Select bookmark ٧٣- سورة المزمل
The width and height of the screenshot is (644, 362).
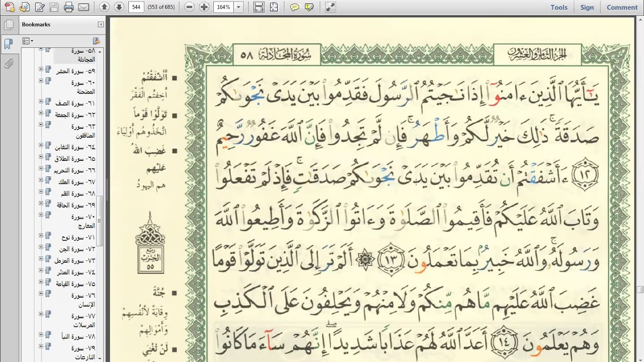tap(75, 260)
